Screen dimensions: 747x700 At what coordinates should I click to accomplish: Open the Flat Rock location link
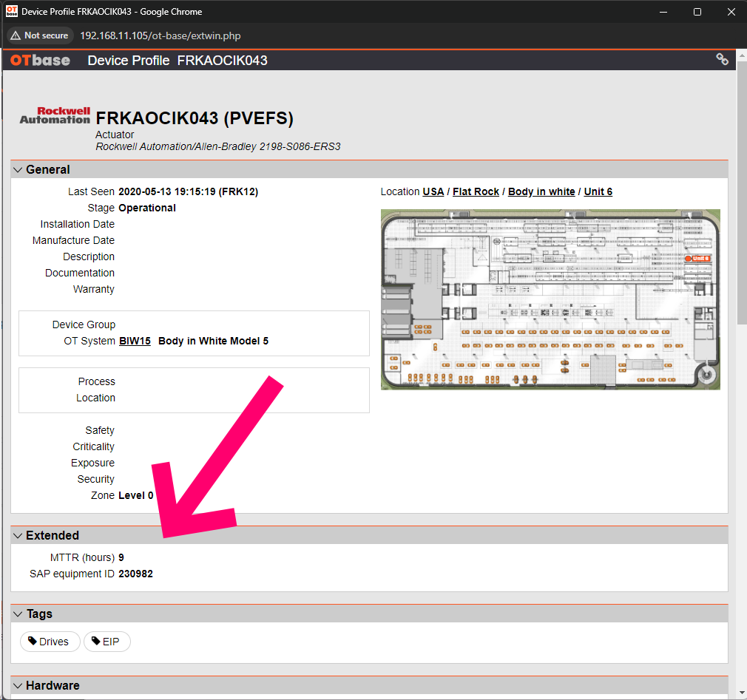click(x=476, y=192)
